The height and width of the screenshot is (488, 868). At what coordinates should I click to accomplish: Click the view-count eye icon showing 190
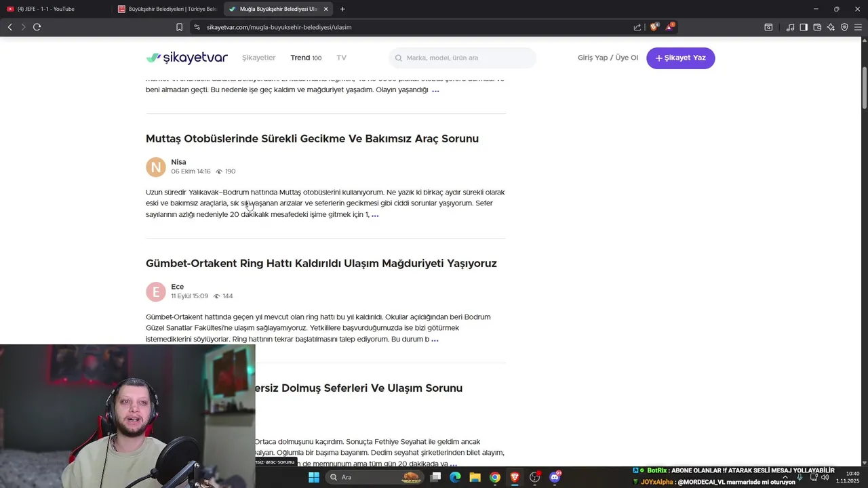tap(219, 171)
